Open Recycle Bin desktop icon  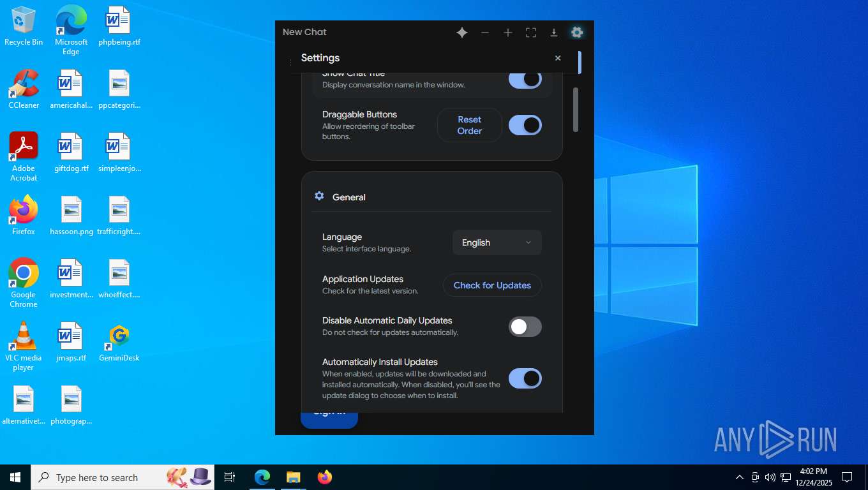click(x=24, y=27)
